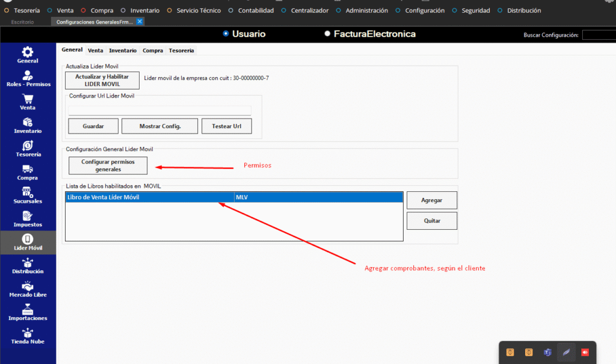Switch to the Inventario tab
Image resolution: width=616 pixels, height=364 pixels.
pyautogui.click(x=123, y=51)
